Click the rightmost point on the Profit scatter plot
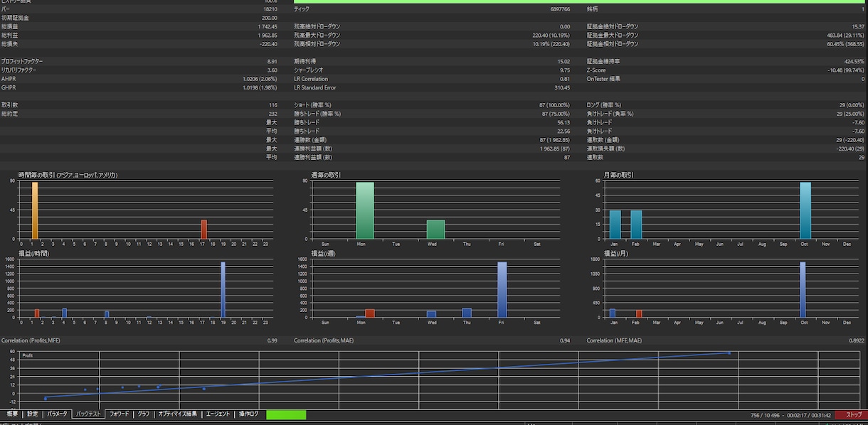The width and height of the screenshot is (868, 425). pos(729,353)
